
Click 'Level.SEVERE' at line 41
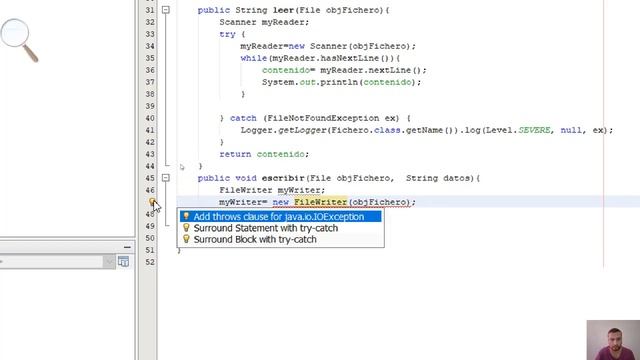518,130
